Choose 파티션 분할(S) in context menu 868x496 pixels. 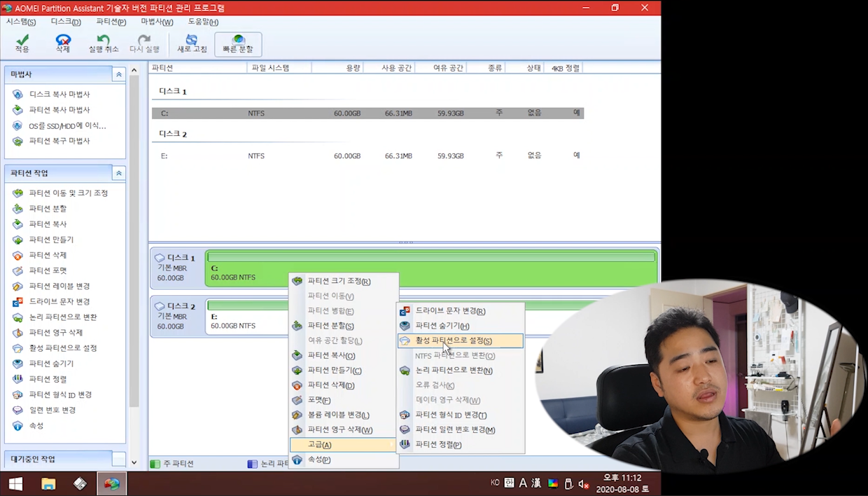(x=344, y=326)
